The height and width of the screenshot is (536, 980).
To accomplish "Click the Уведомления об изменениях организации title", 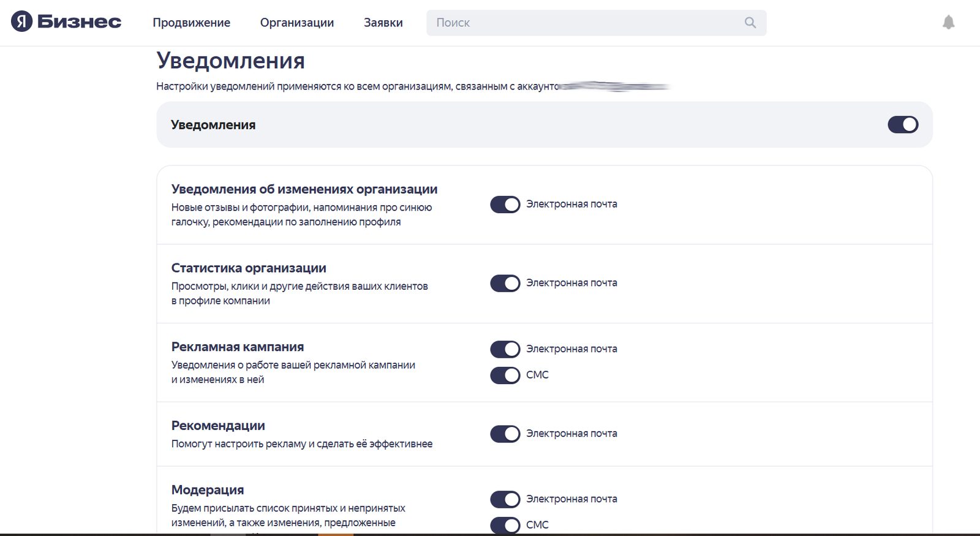I will (x=304, y=189).
